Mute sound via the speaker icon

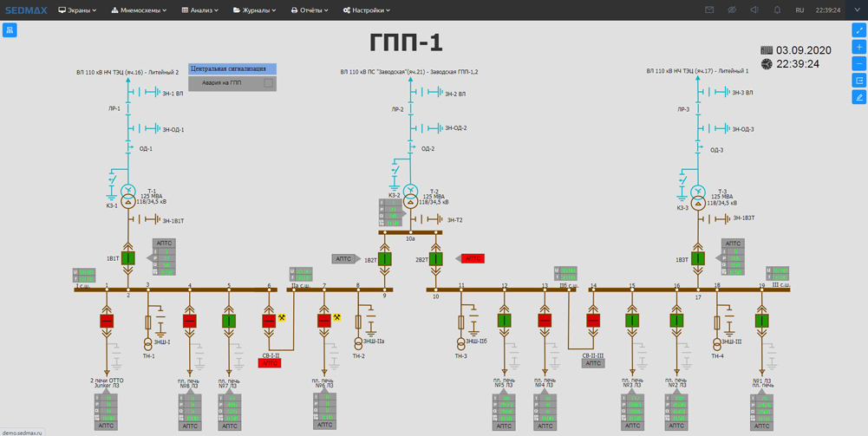(754, 10)
